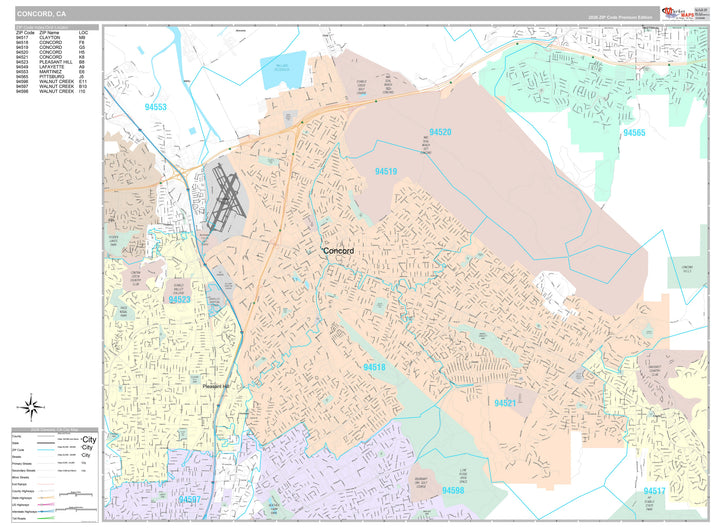Click the LAFAYETTE row in the ZIP index
This screenshot has width=720, height=529.
click(51, 67)
